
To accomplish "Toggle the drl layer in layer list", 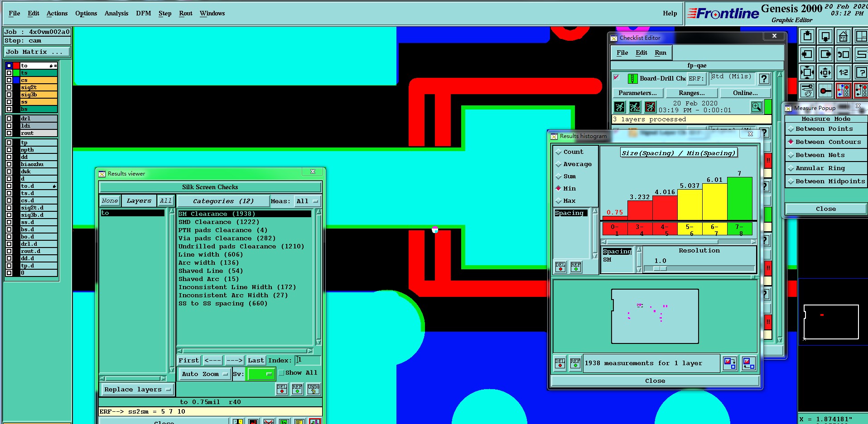I will [39, 119].
